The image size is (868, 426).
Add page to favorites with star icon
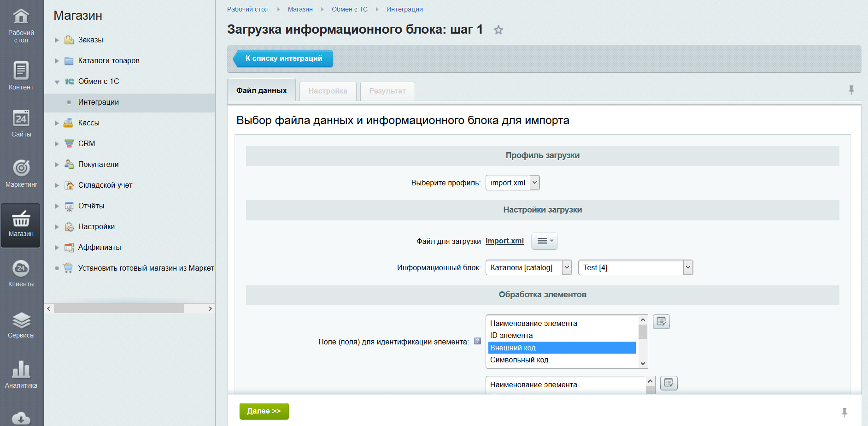(x=498, y=30)
